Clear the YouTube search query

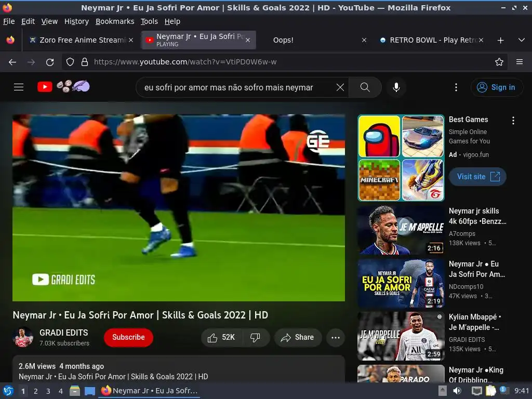[340, 87]
